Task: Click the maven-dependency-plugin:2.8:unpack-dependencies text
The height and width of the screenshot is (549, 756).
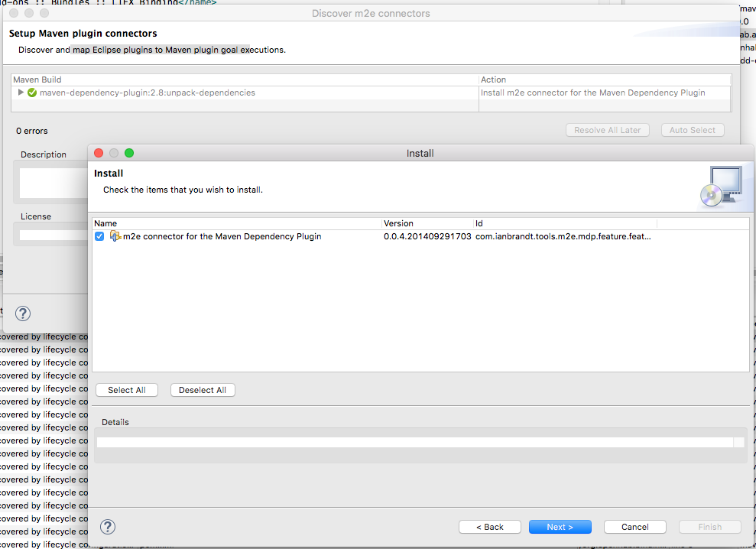Action: point(147,93)
